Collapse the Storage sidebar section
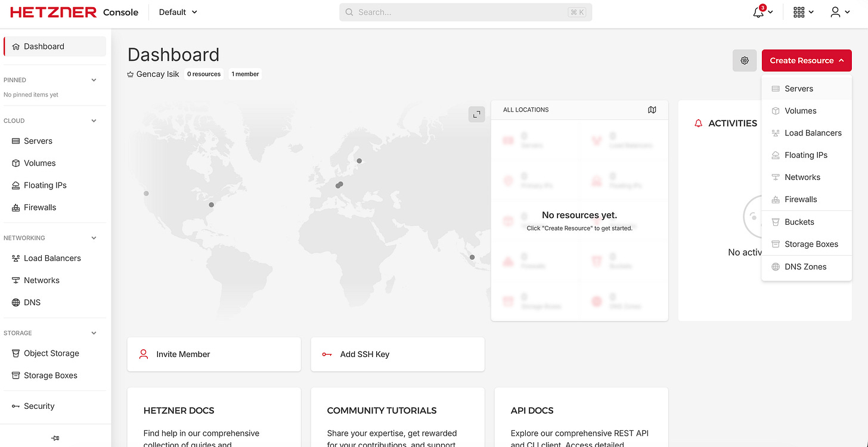This screenshot has width=868, height=447. (94, 333)
